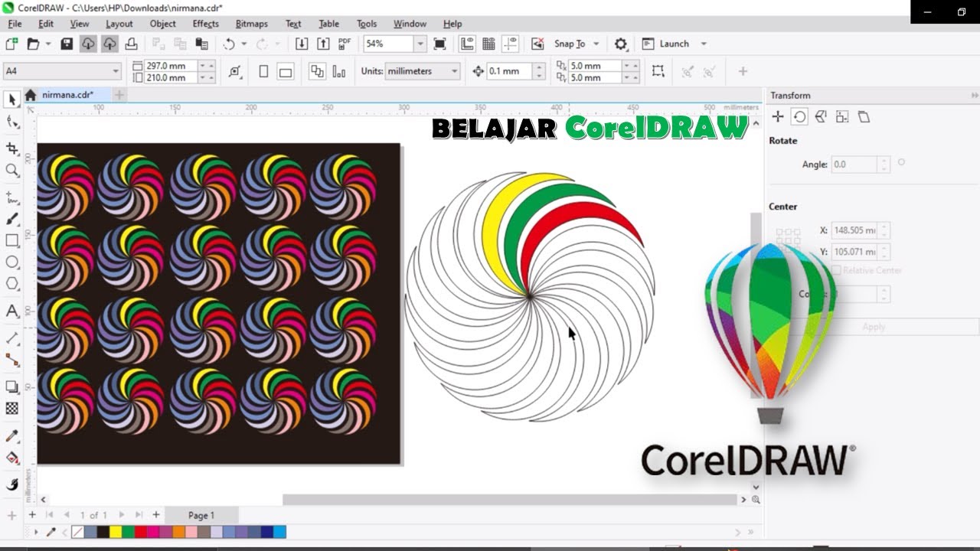Pick the Artistic Media tool
The width and height of the screenshot is (980, 551).
pos(12,219)
